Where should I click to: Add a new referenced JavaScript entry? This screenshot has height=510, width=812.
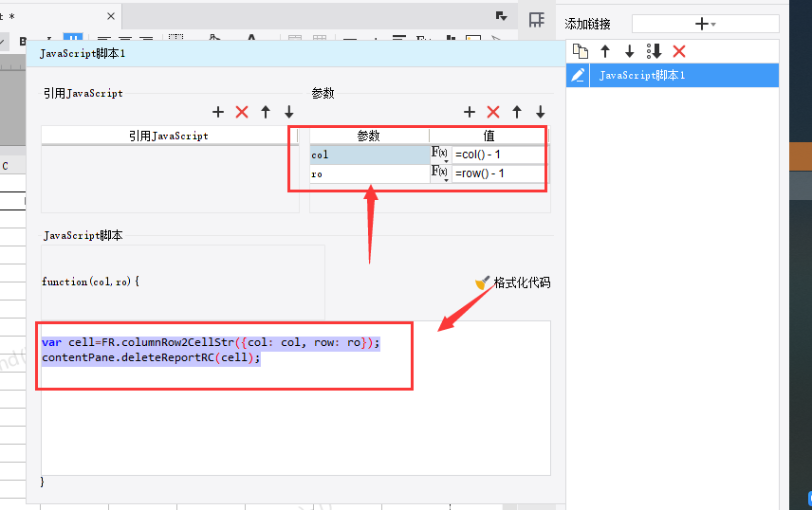click(218, 112)
